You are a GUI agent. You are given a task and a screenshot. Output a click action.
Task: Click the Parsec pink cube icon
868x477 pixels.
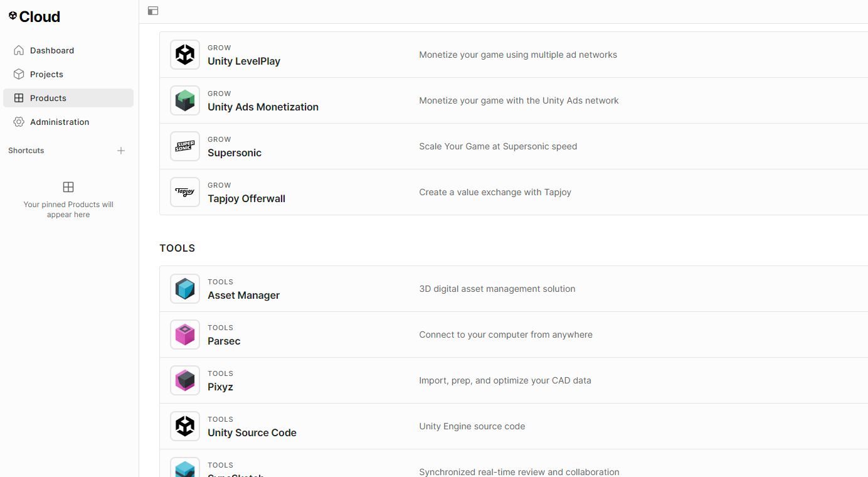point(185,335)
